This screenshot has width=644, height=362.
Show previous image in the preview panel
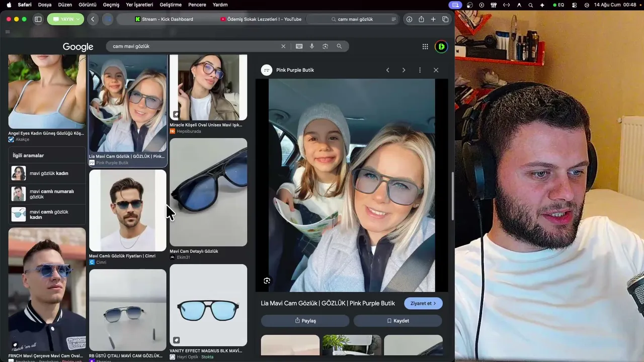tap(387, 70)
